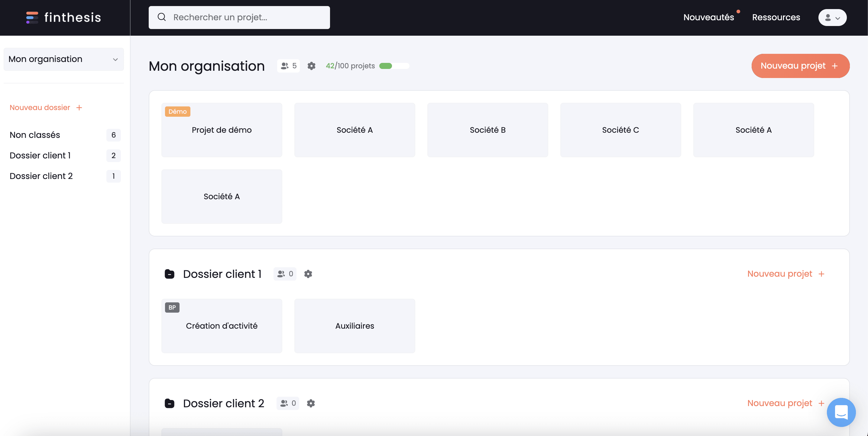Click the Dossier client 1 folder icon

point(170,273)
